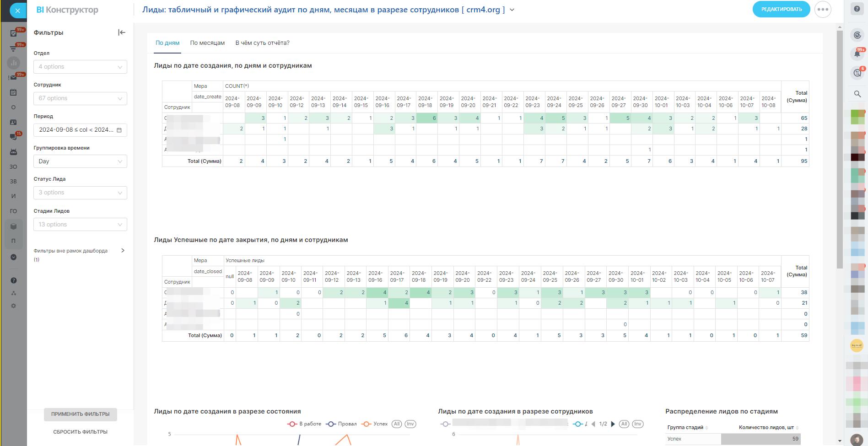868x446 pixels.
Task: Go to next legend page in сотрудников chart
Action: click(x=613, y=424)
